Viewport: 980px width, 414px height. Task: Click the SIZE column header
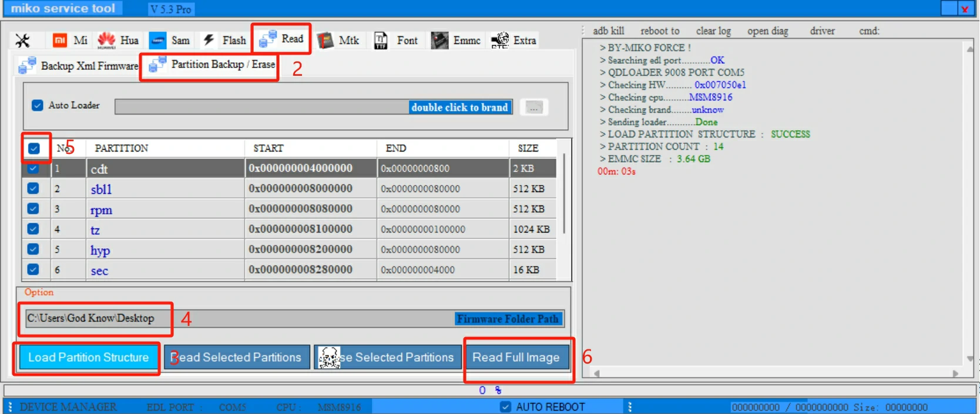533,148
